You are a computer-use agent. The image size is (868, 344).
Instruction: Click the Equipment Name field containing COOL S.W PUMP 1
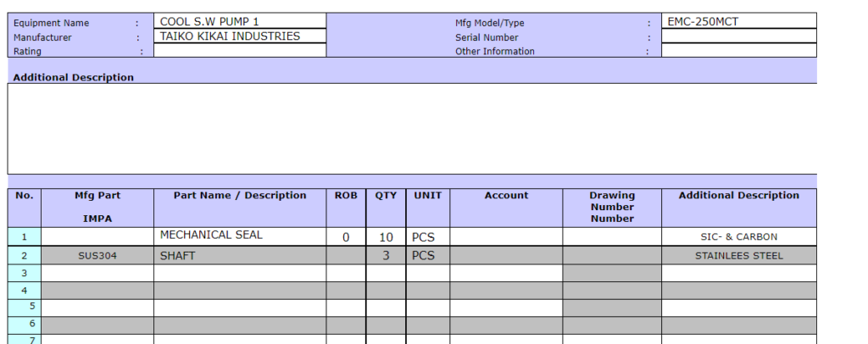click(x=240, y=21)
